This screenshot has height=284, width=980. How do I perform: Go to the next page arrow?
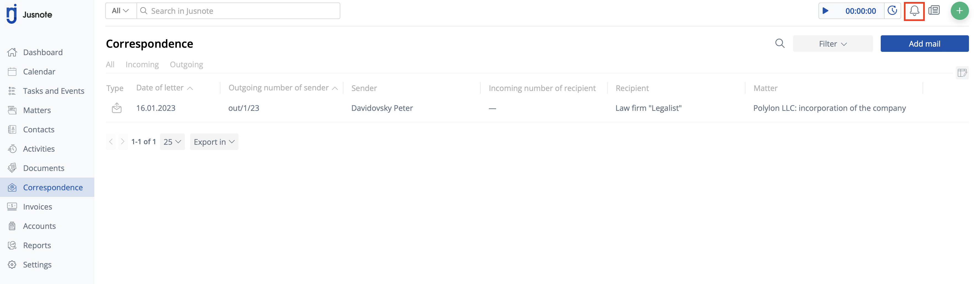[122, 142]
